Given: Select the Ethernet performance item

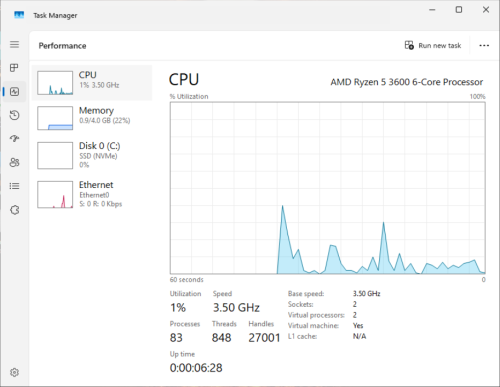Looking at the screenshot, I should (x=92, y=194).
